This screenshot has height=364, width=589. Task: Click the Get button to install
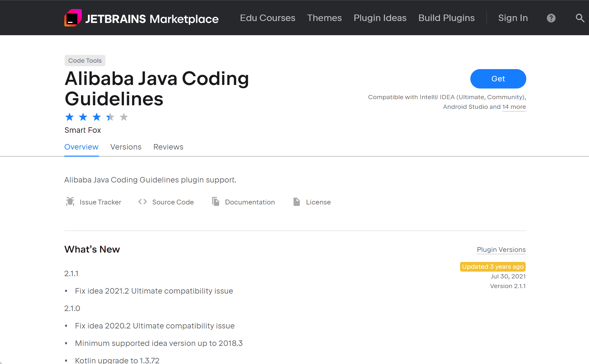pos(498,78)
